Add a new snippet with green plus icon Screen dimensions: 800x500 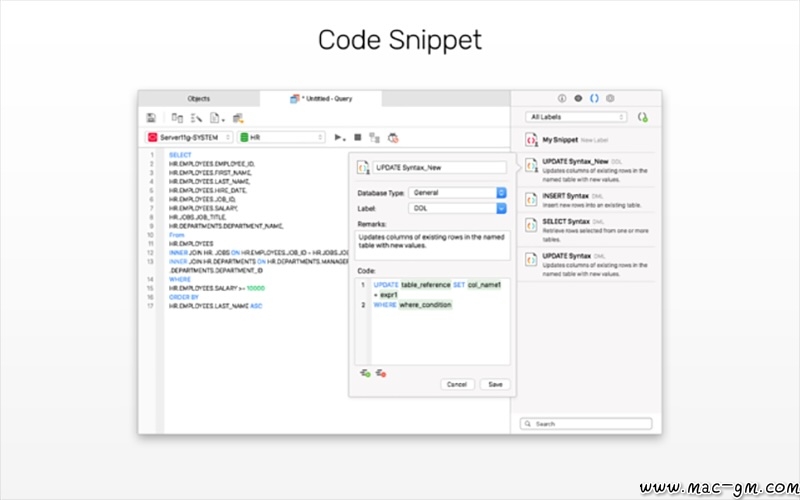[642, 118]
